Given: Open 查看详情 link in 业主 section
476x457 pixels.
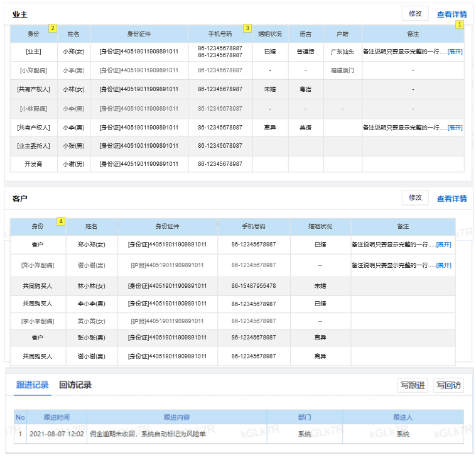Looking at the screenshot, I should (x=452, y=14).
